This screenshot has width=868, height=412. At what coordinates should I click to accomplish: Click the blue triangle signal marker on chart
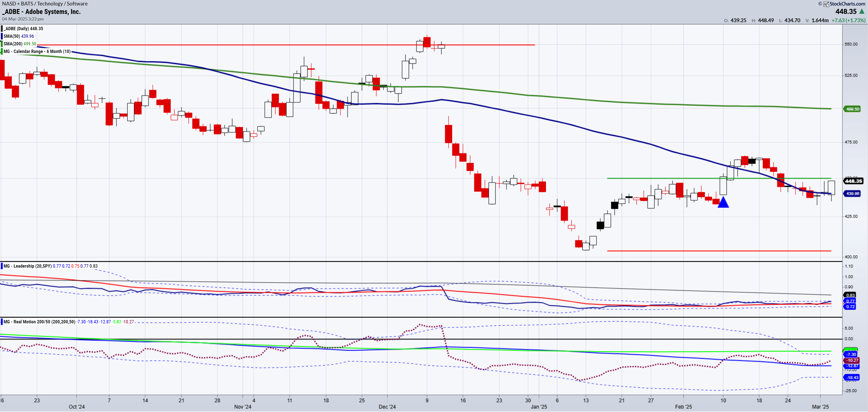723,202
